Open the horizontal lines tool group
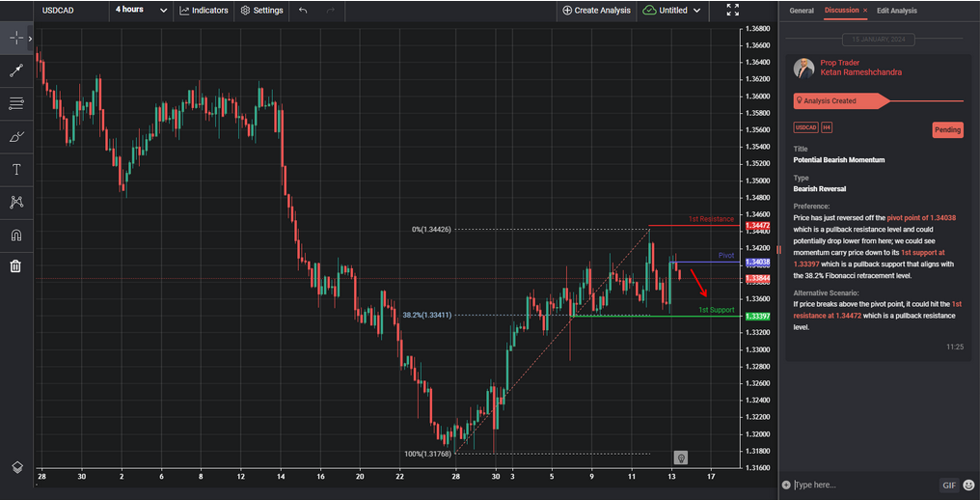The image size is (980, 500). tap(16, 104)
